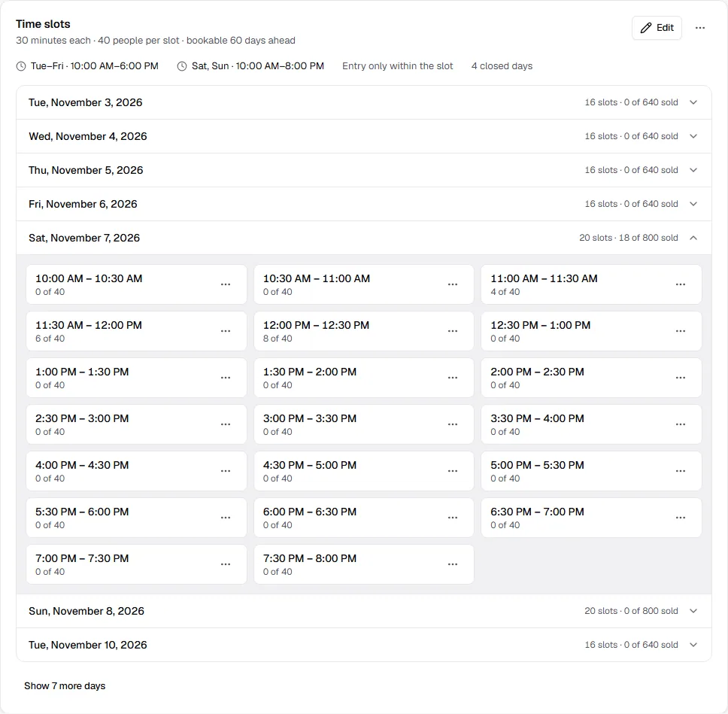Viewport: 728px width, 714px height.
Task: Open options for 7:30 PM – 8:00 PM slot
Action: 453,564
